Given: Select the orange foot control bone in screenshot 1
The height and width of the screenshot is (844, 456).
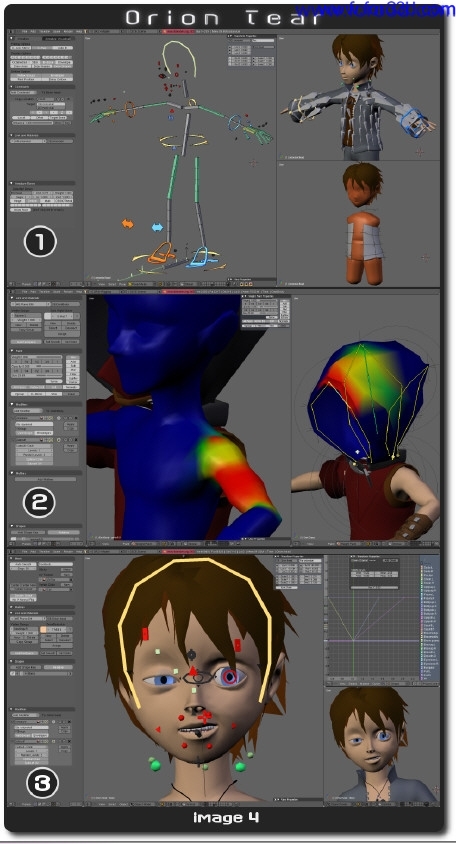Looking at the screenshot, I should coord(160,253).
